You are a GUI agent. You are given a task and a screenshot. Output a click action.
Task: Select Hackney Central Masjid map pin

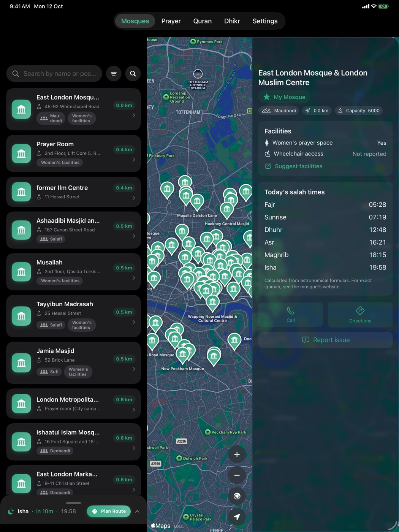[227, 210]
